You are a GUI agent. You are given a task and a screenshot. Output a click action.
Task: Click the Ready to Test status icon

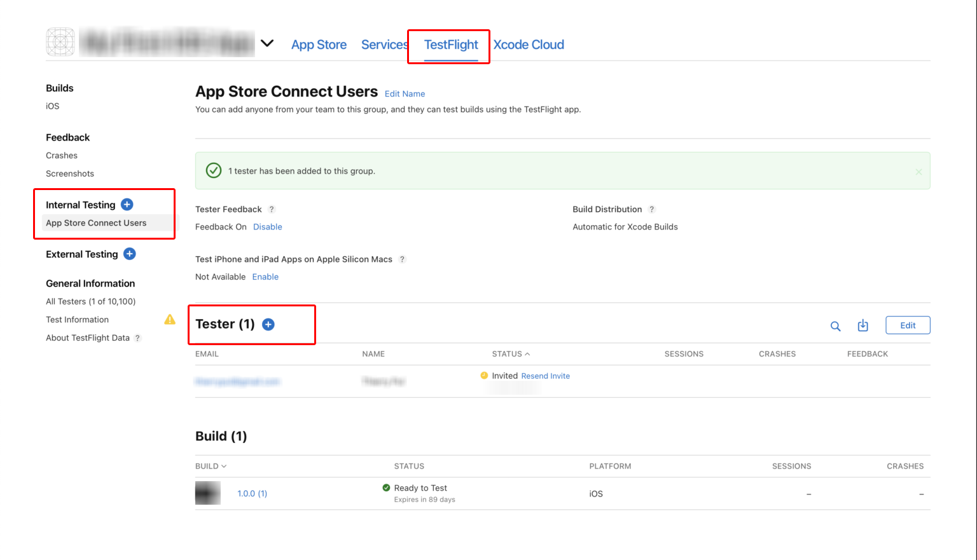coord(386,488)
